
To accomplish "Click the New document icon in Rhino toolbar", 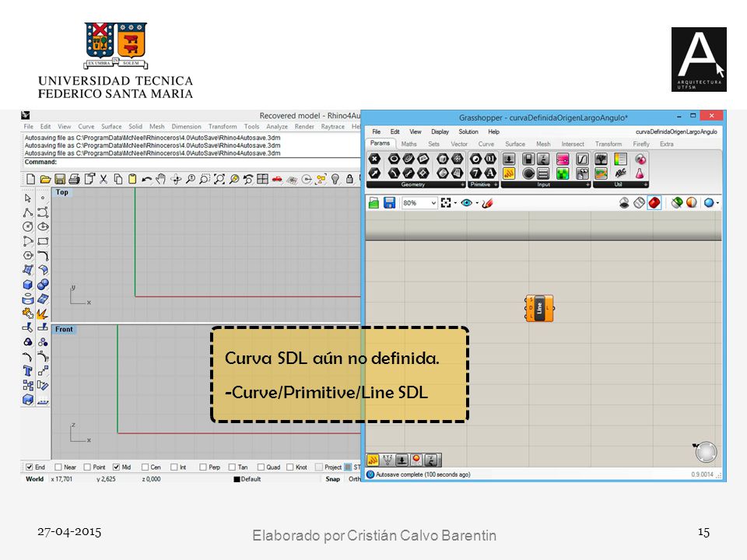I will [31, 179].
